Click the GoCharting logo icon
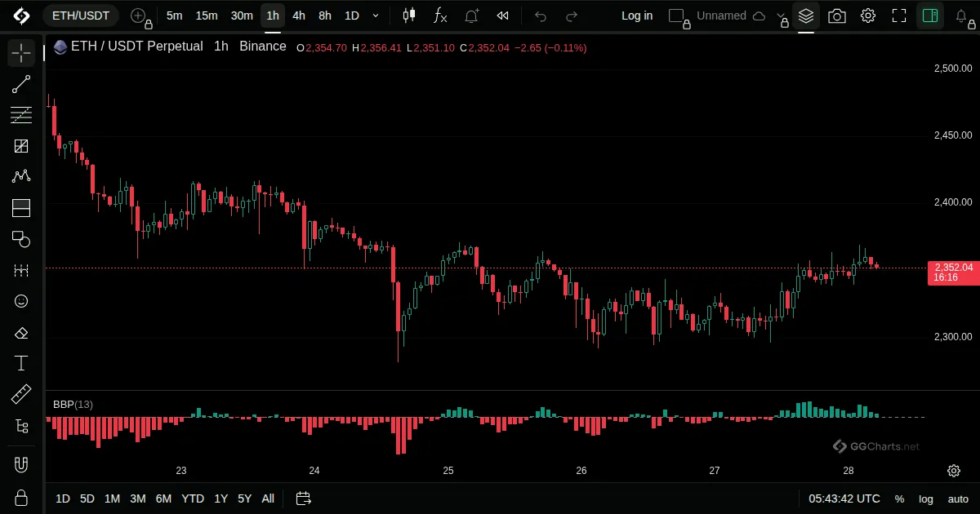Screen dimensions: 980x514 (x=21, y=16)
